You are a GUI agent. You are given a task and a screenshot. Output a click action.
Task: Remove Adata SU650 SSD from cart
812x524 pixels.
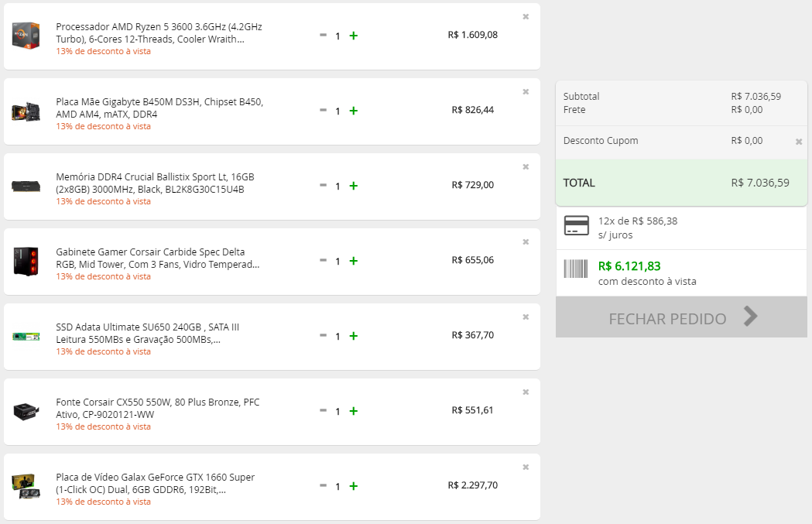pyautogui.click(x=526, y=317)
